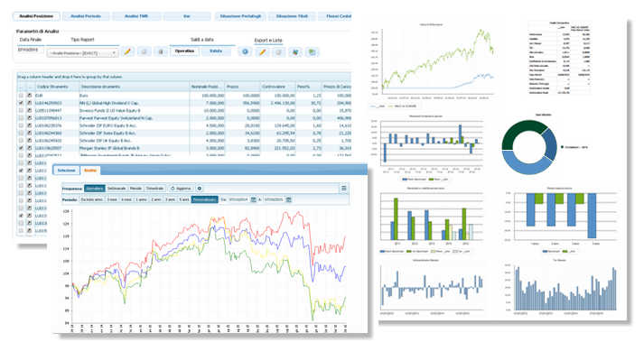Click the detail icon in the Invesco Funds row

(x=30, y=110)
